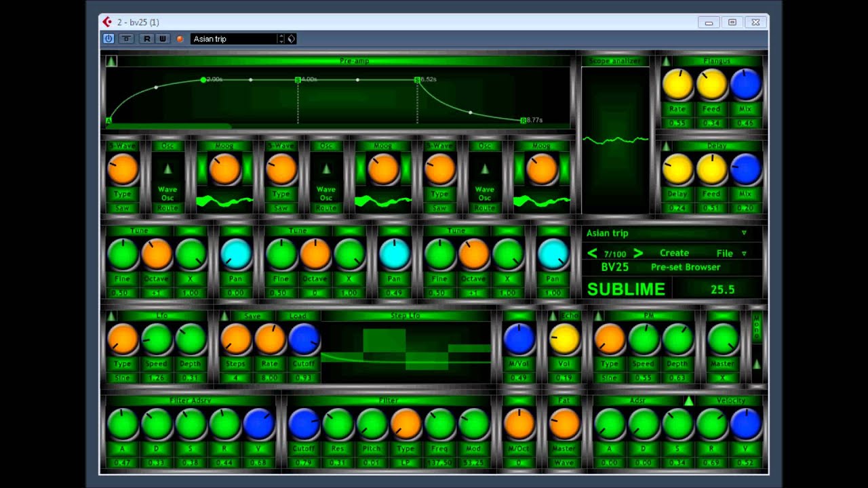Click the Step Lfo Rate knob valued 8.00
Viewport: 868px width, 488px height.
270,339
